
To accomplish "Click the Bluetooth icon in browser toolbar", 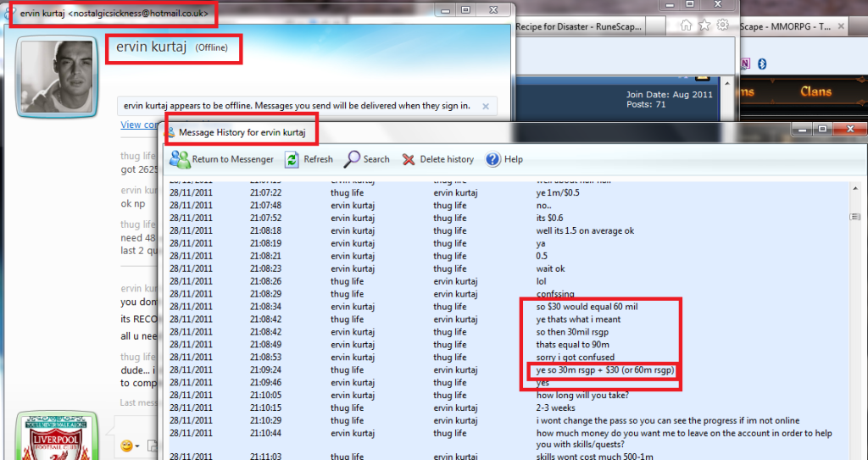I will click(x=762, y=64).
